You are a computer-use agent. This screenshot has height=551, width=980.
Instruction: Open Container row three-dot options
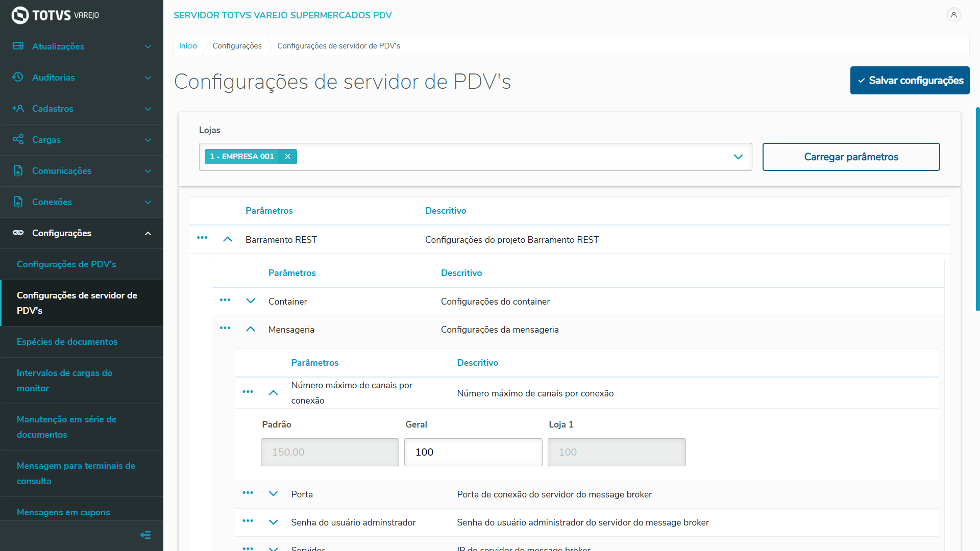pos(225,300)
